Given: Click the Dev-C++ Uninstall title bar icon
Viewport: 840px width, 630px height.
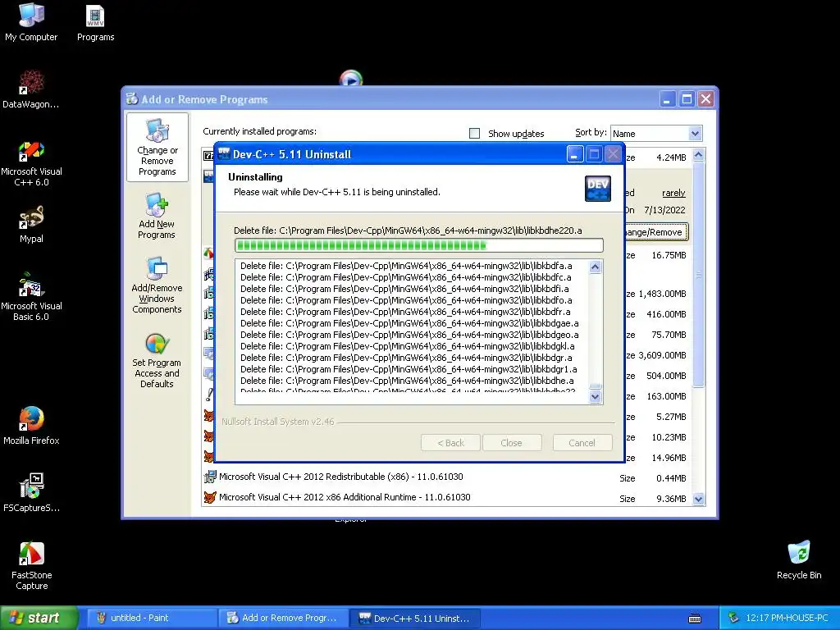Looking at the screenshot, I should (x=224, y=153).
